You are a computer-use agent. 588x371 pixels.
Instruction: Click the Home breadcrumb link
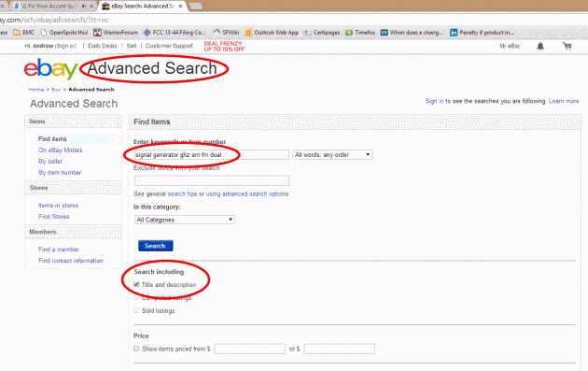[x=36, y=90]
